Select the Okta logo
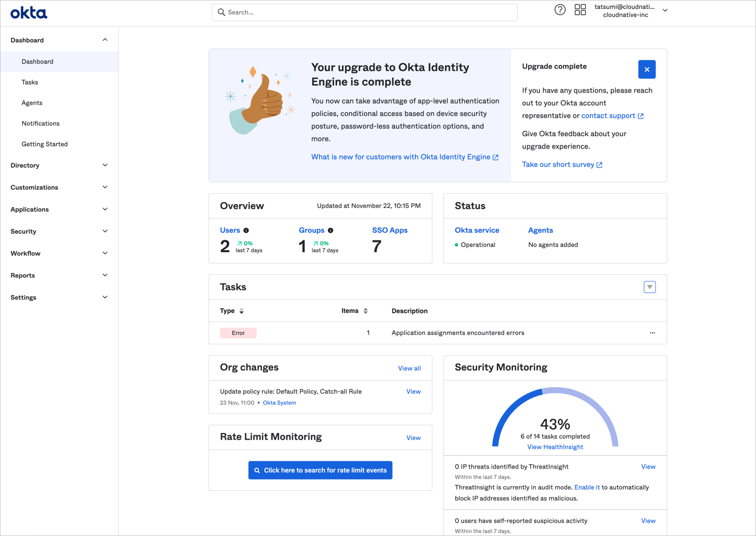756x536 pixels. (x=29, y=13)
